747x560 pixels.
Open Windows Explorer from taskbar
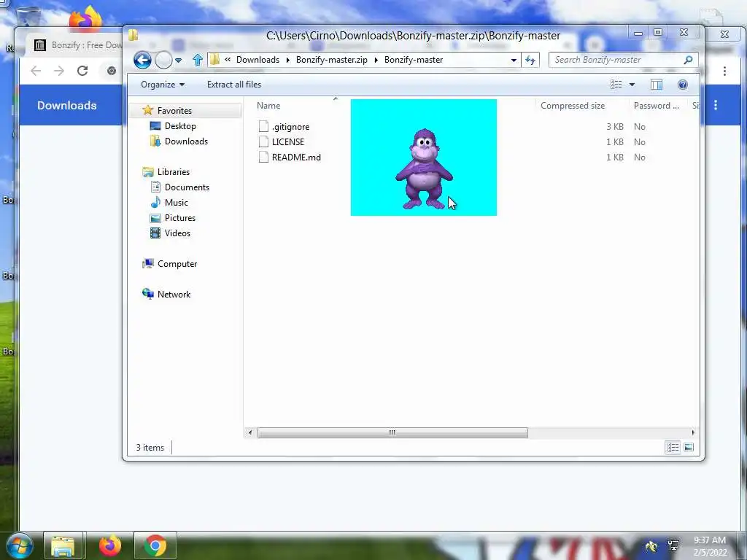point(63,545)
